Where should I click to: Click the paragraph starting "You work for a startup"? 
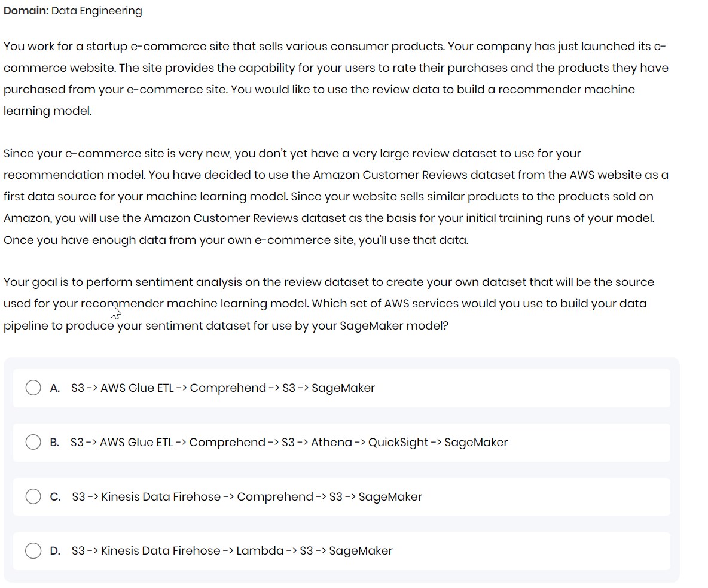[x=335, y=78]
